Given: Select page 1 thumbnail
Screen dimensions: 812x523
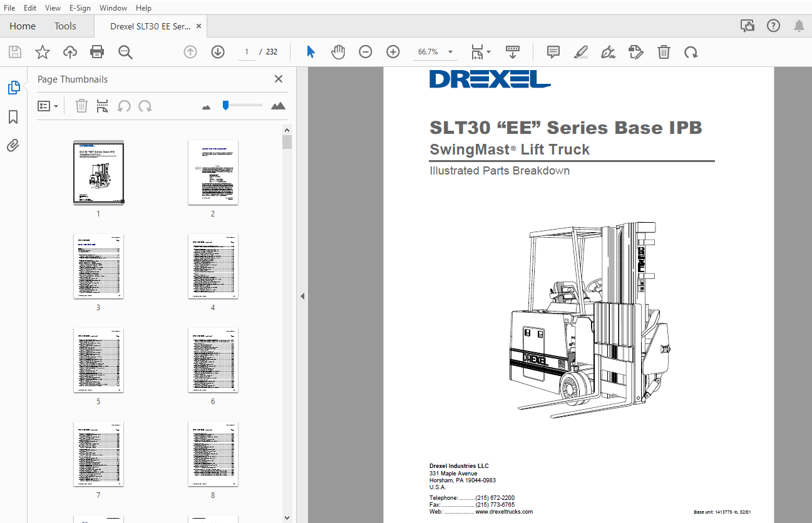Looking at the screenshot, I should click(x=98, y=172).
